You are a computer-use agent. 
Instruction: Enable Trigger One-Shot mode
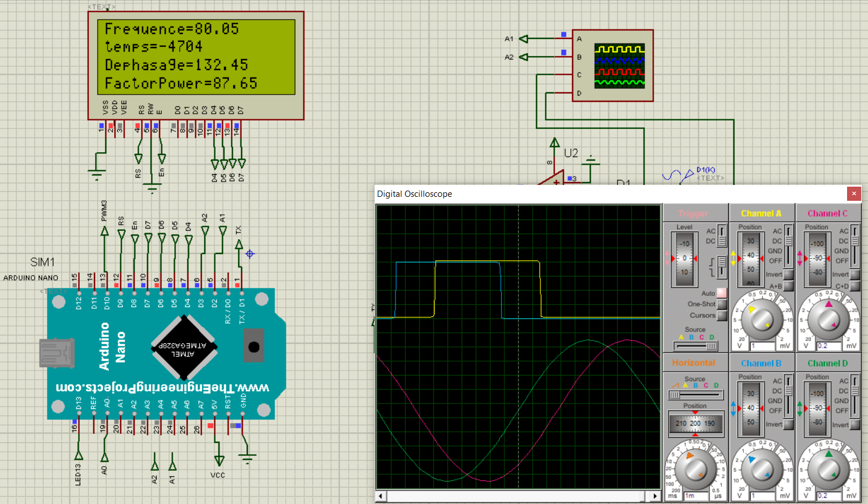tap(721, 304)
